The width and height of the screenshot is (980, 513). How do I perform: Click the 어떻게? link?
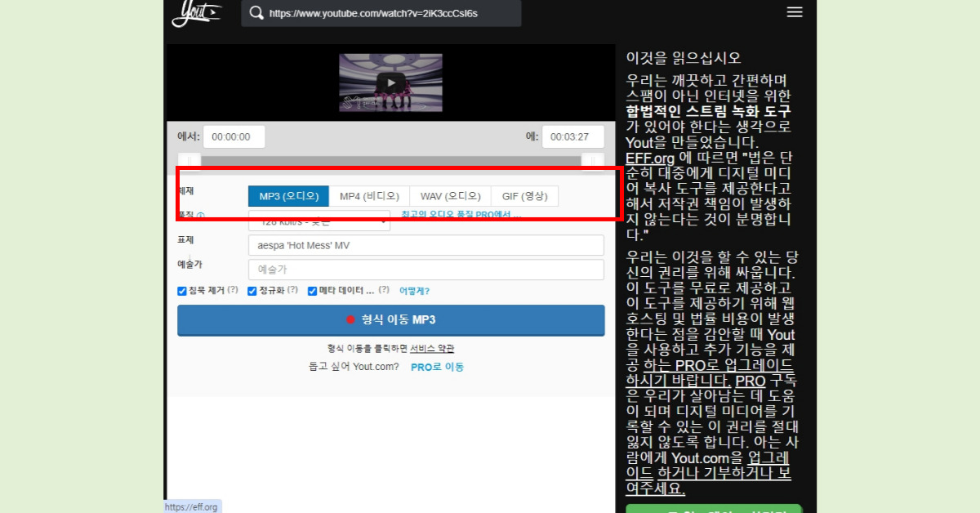pos(414,291)
